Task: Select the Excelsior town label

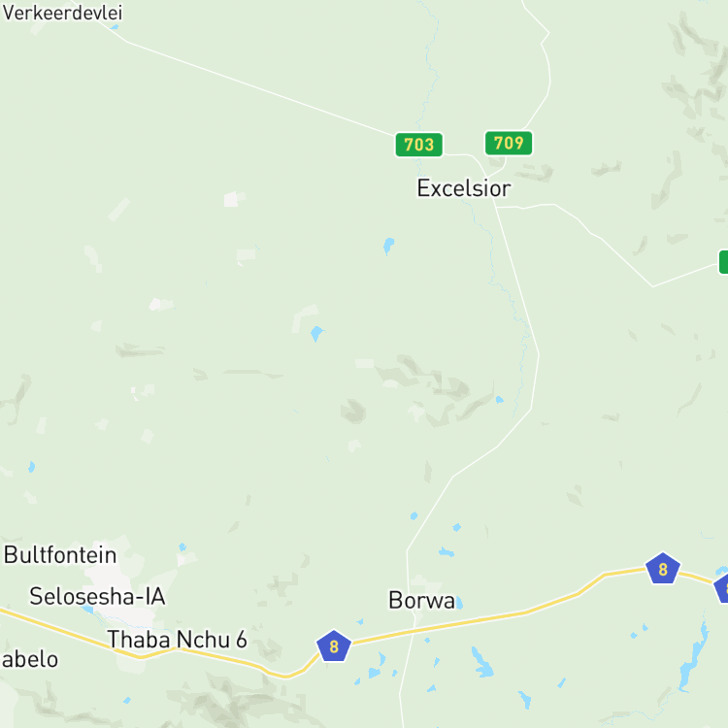Action: (x=464, y=188)
